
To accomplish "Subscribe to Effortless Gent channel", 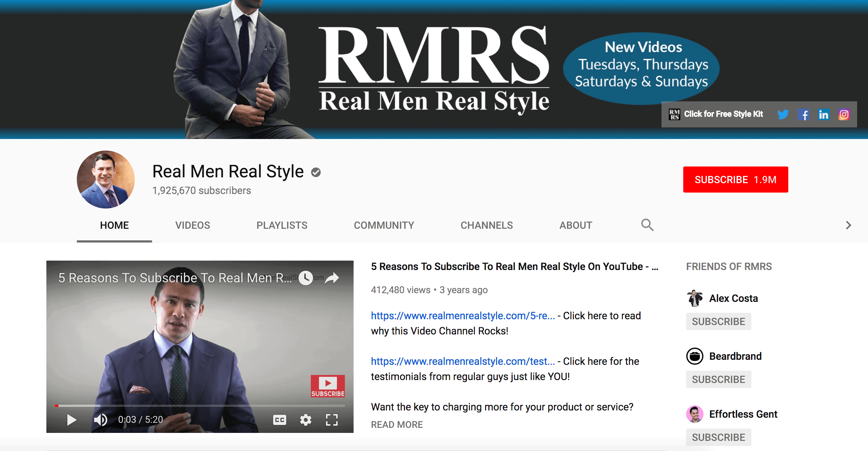I will (x=718, y=437).
